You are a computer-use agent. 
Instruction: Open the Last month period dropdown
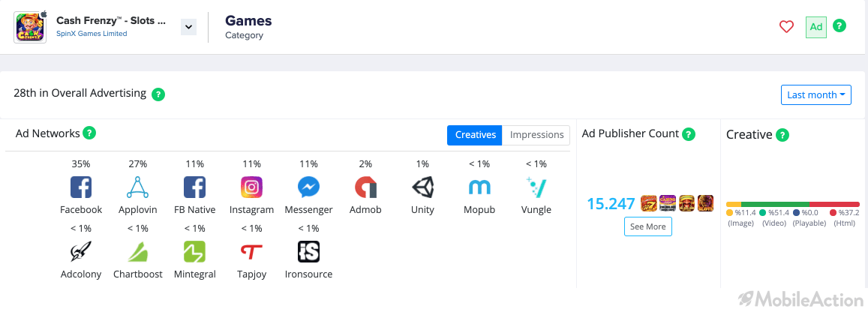(816, 94)
